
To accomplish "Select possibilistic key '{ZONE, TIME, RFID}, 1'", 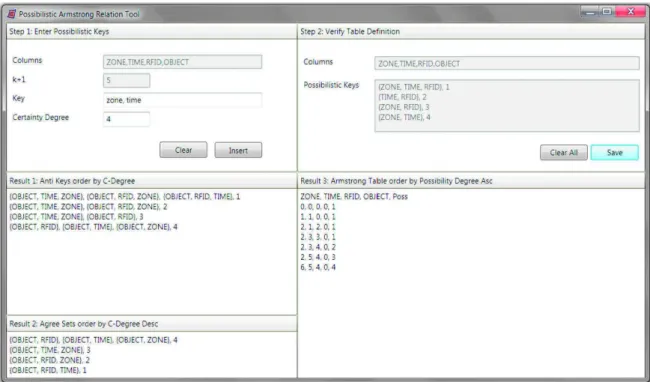I will pos(414,87).
